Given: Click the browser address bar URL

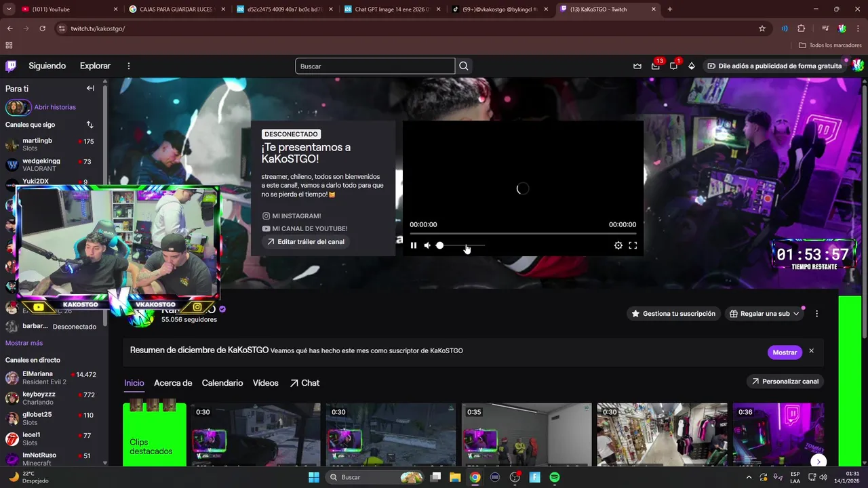Looking at the screenshot, I should click(x=98, y=28).
